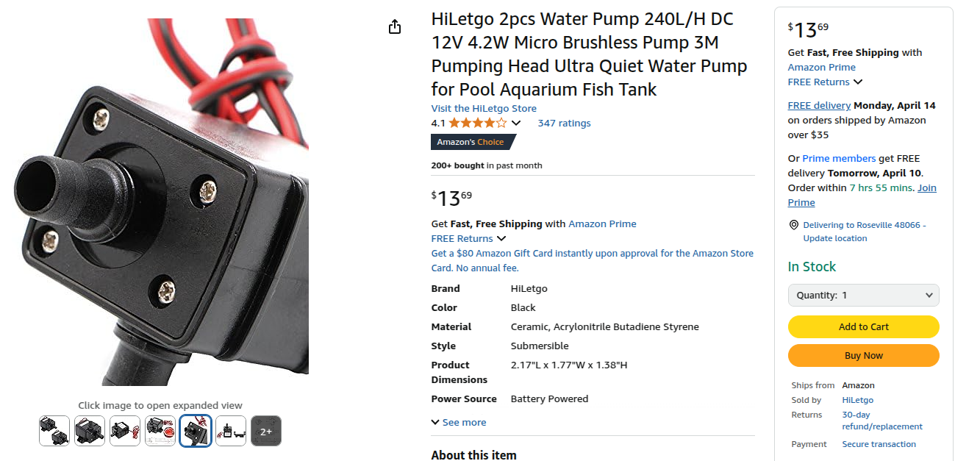Expand the See more product details
The image size is (980, 461).
pyautogui.click(x=458, y=422)
